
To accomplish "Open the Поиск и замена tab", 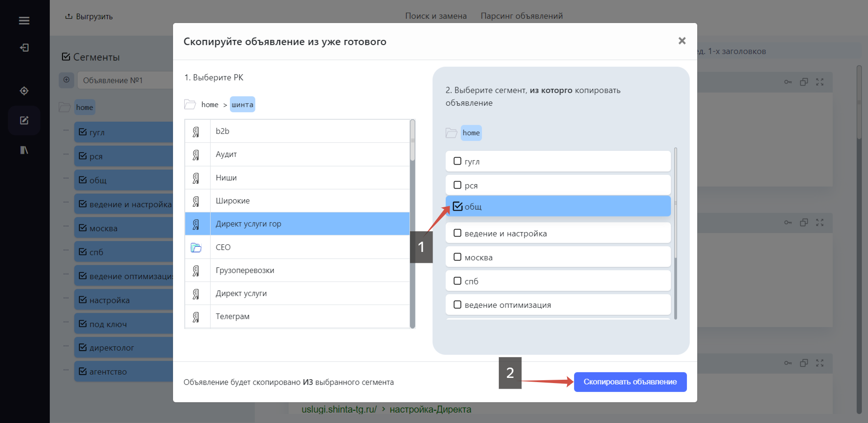I will pos(436,16).
